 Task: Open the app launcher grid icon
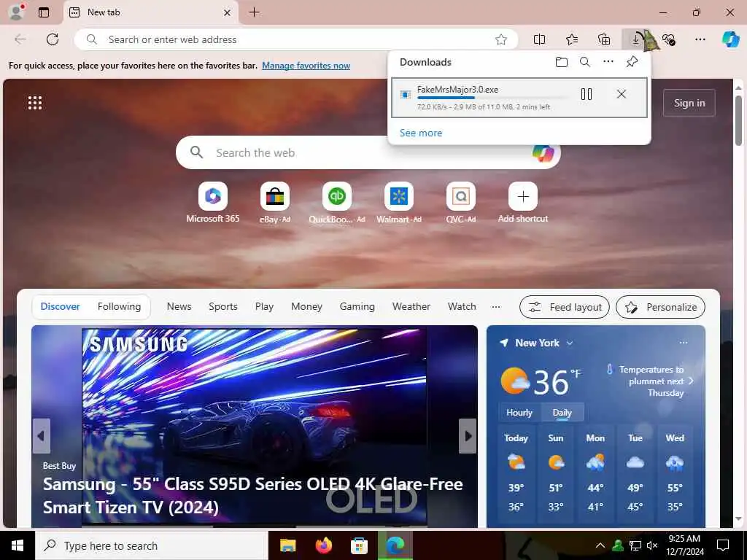(35, 102)
